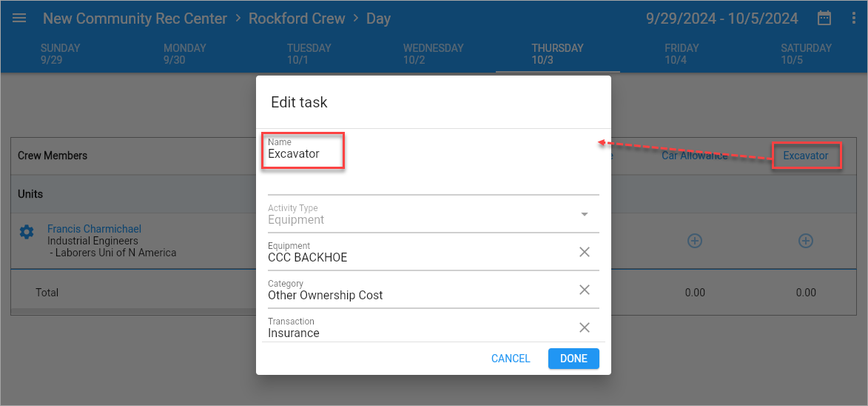The height and width of the screenshot is (406, 868).
Task: Click the CANCEL button in dialog
Action: tap(511, 359)
